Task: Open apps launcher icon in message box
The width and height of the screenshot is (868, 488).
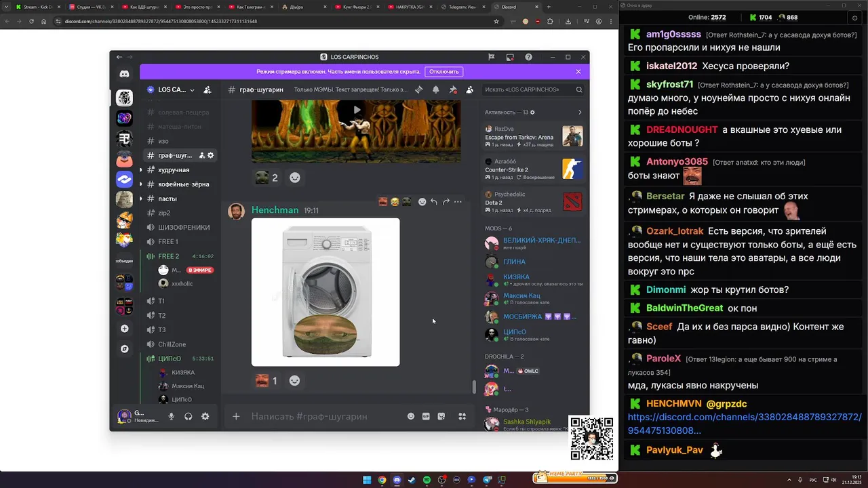Action: [x=462, y=416]
